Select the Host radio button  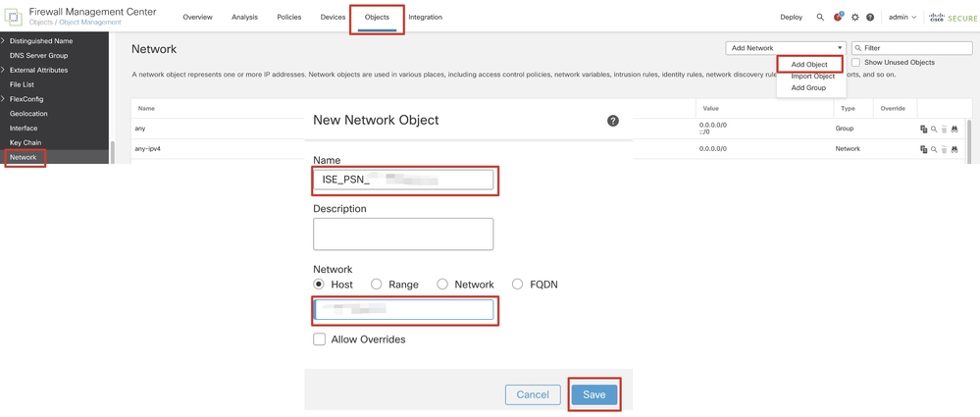319,285
